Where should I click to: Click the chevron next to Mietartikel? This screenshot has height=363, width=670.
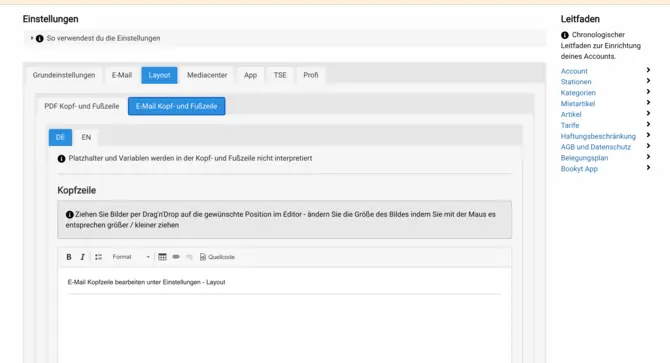click(648, 102)
